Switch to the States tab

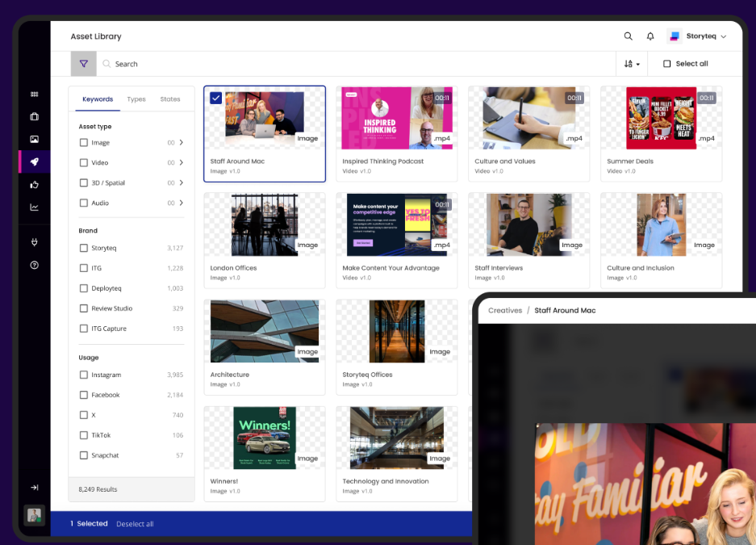click(x=170, y=99)
